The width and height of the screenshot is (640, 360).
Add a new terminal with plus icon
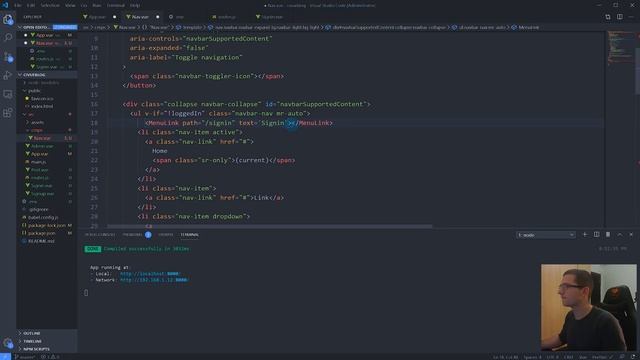point(584,235)
